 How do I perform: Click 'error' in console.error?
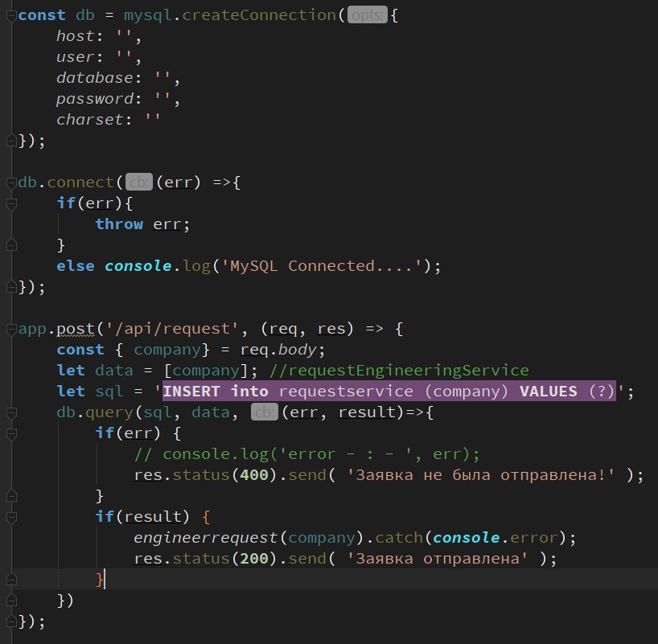pos(534,538)
